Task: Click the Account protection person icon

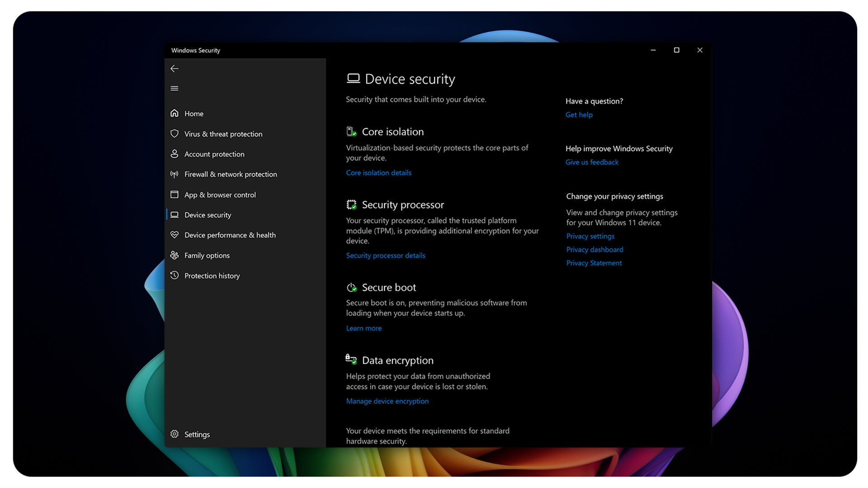Action: [x=175, y=154]
